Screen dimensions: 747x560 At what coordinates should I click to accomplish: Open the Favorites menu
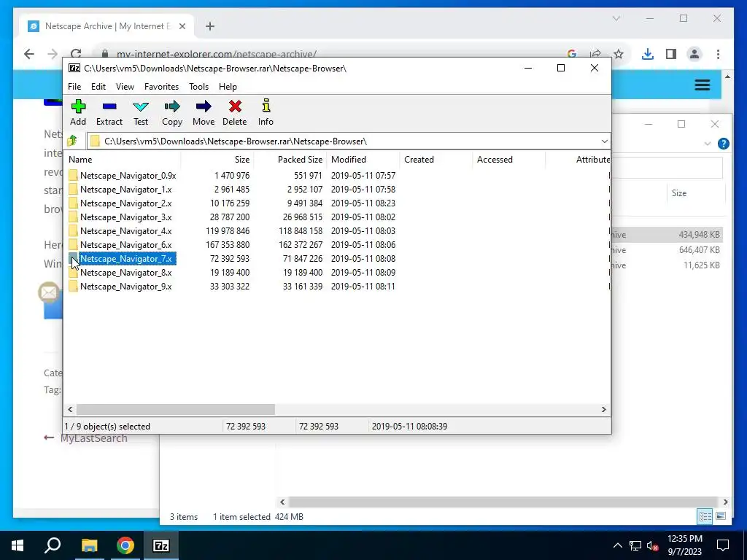pyautogui.click(x=161, y=87)
